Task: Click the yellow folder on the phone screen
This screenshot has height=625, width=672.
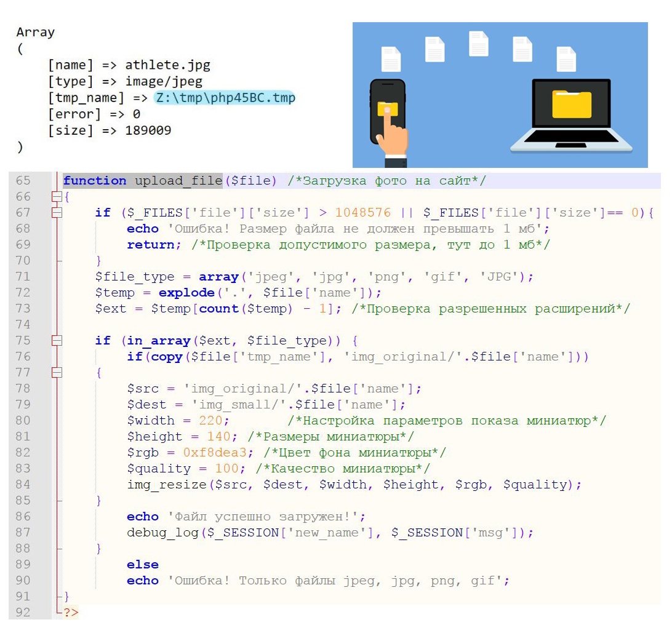Action: [387, 109]
